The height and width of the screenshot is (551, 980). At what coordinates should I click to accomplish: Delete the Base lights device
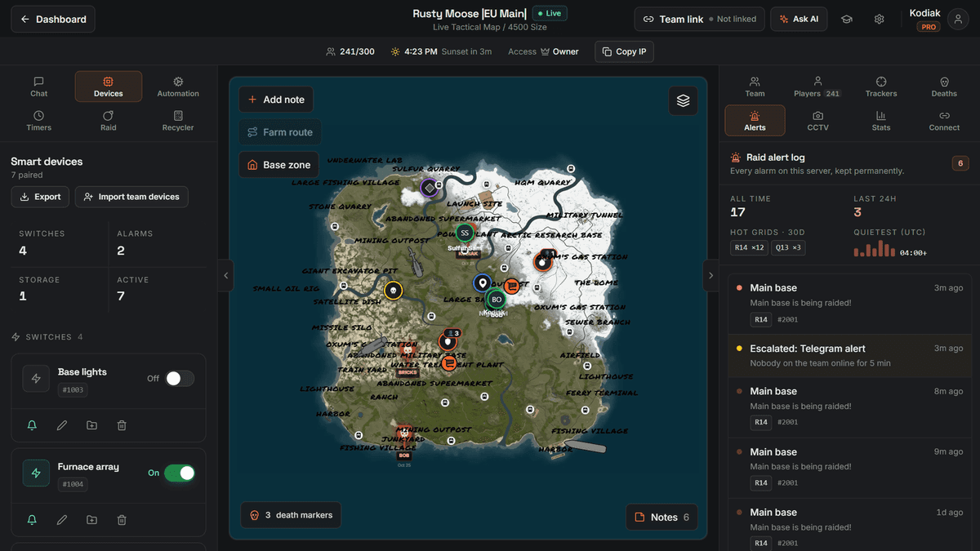(122, 425)
